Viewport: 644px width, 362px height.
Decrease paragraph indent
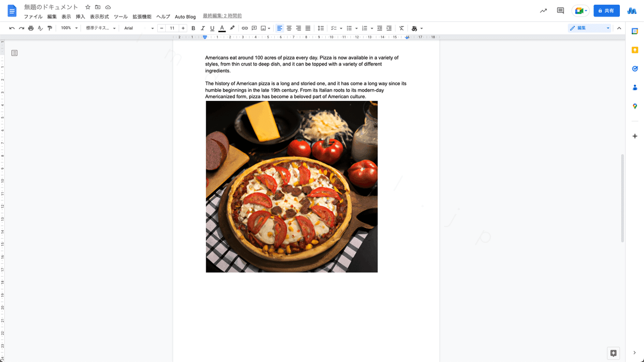point(380,28)
